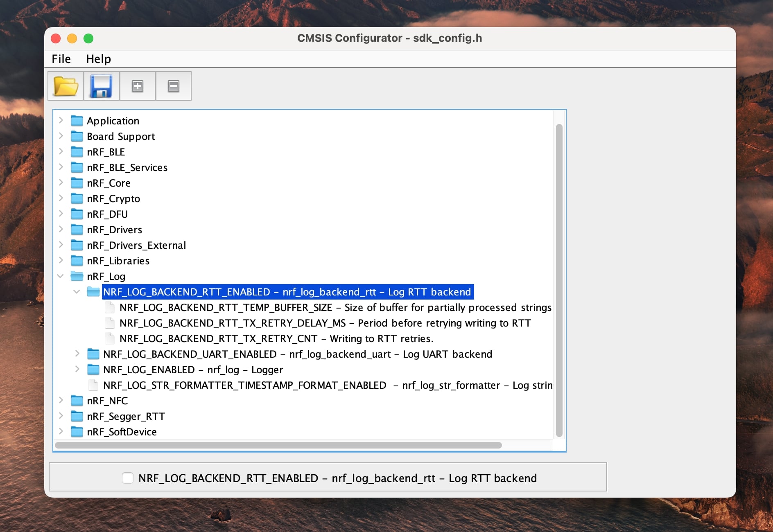
Task: Enable the NRF_LOG_BACKEND_RTT_ENABLED checkbox at bottom
Action: (x=127, y=478)
